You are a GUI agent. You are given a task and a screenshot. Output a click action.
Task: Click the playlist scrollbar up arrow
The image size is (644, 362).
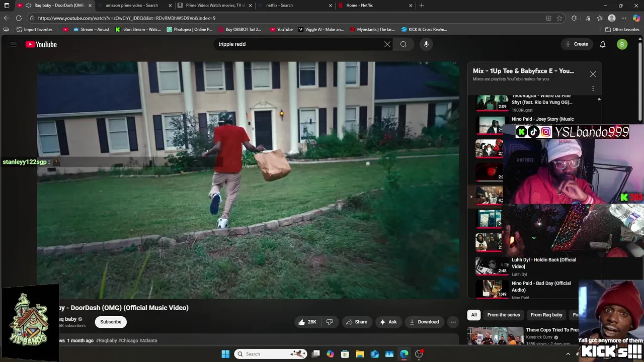pyautogui.click(x=599, y=99)
